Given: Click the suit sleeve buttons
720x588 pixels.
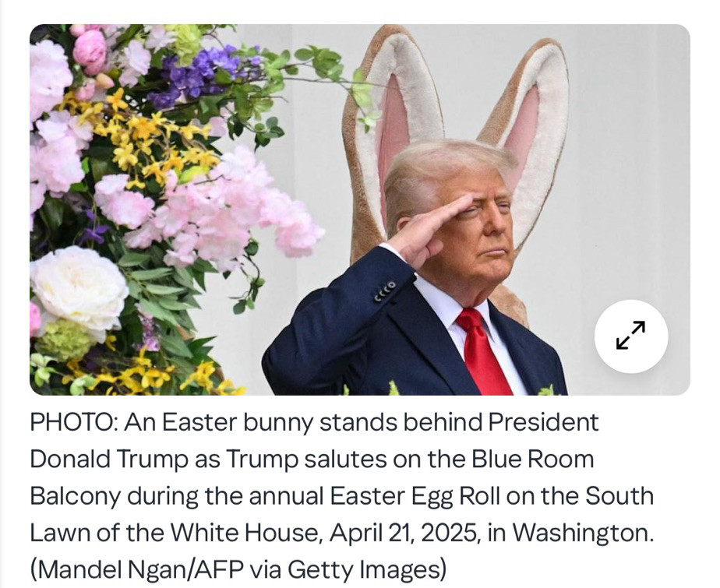Looking at the screenshot, I should 385,292.
